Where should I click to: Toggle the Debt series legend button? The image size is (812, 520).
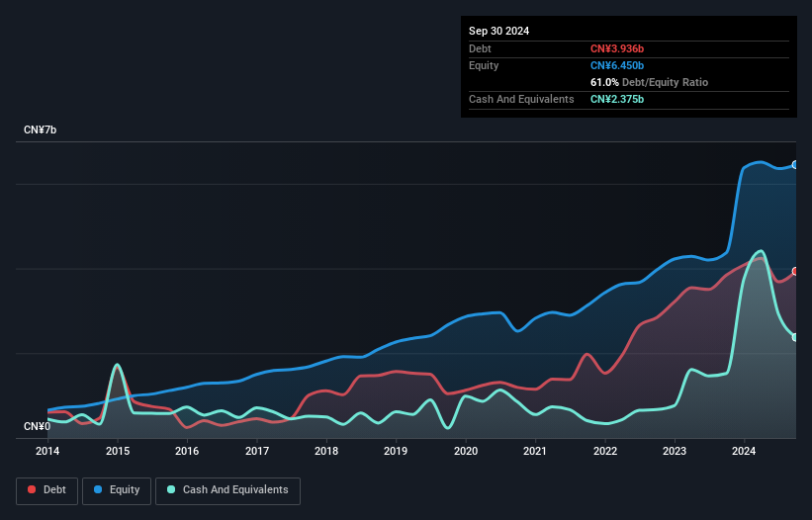47,490
